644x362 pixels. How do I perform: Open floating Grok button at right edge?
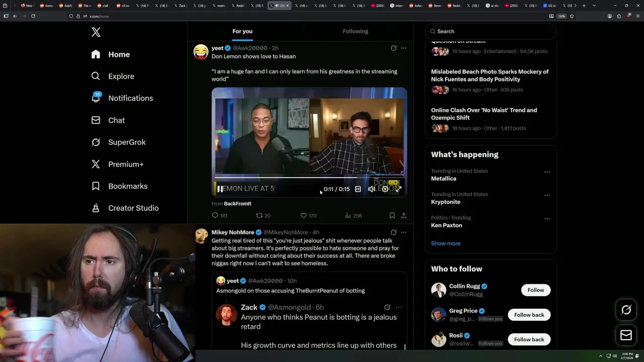(626, 310)
